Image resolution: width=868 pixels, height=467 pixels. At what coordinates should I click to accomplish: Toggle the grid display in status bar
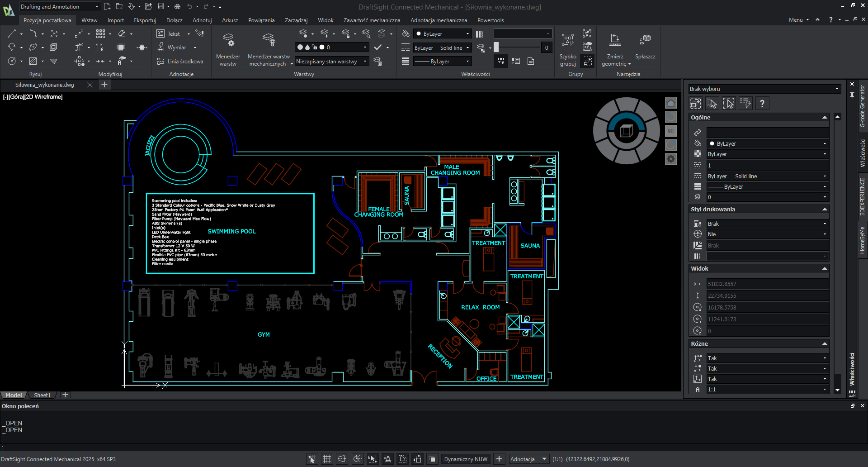pyautogui.click(x=327, y=459)
